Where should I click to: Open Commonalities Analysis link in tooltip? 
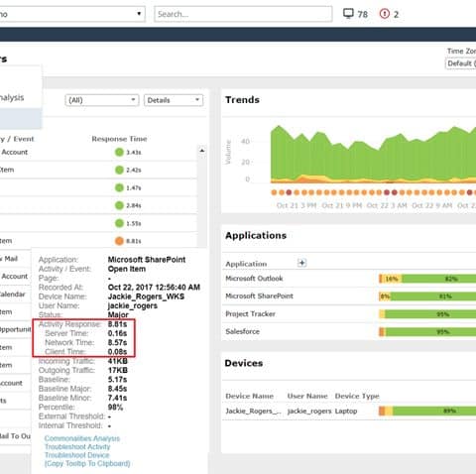(x=82, y=438)
